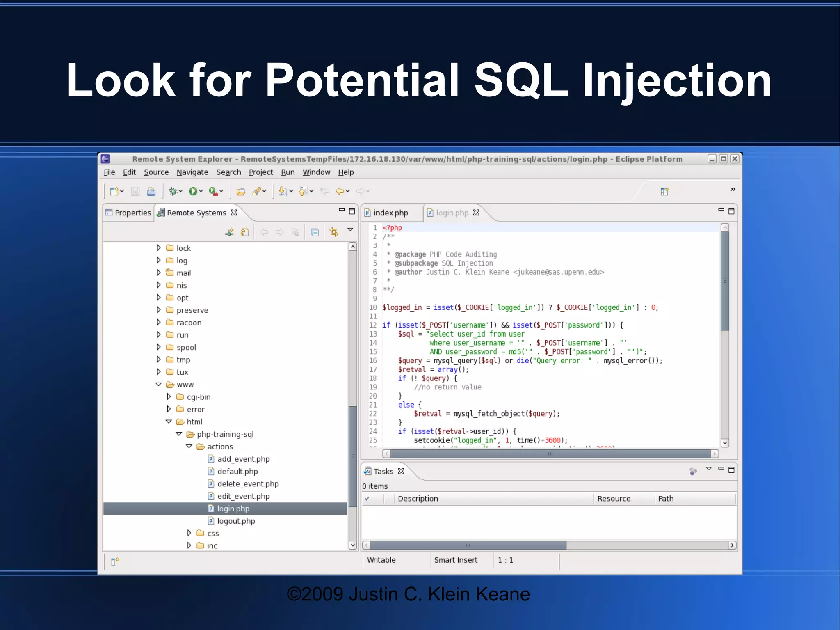
Task: Close the Remote Systems tab
Action: pos(234,213)
